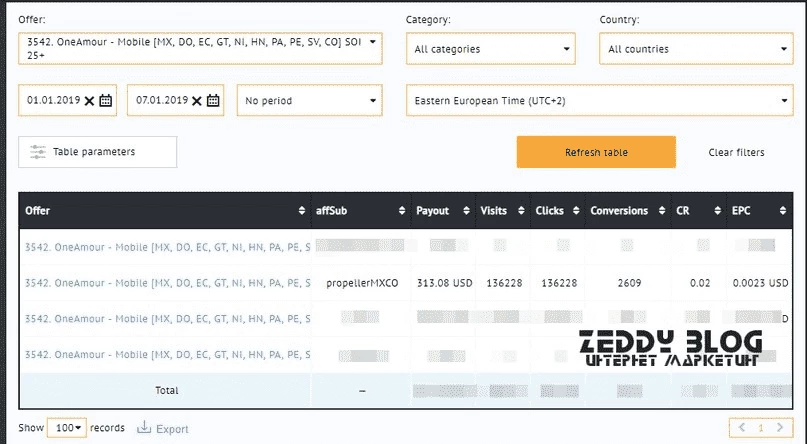Image resolution: width=807 pixels, height=444 pixels.
Task: Click Clear filters link
Action: click(736, 152)
